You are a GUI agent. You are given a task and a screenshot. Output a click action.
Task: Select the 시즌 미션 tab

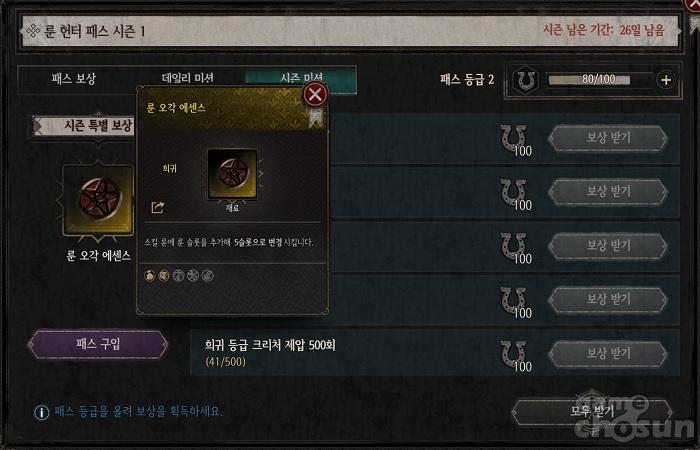click(x=301, y=77)
